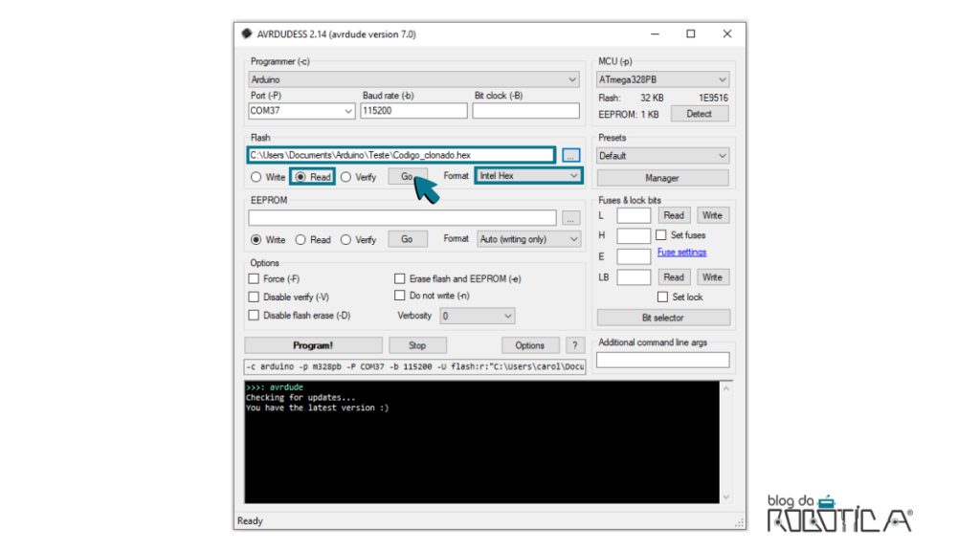Viewport: 980px width, 551px height.
Task: Click the Stop button
Action: tap(417, 345)
